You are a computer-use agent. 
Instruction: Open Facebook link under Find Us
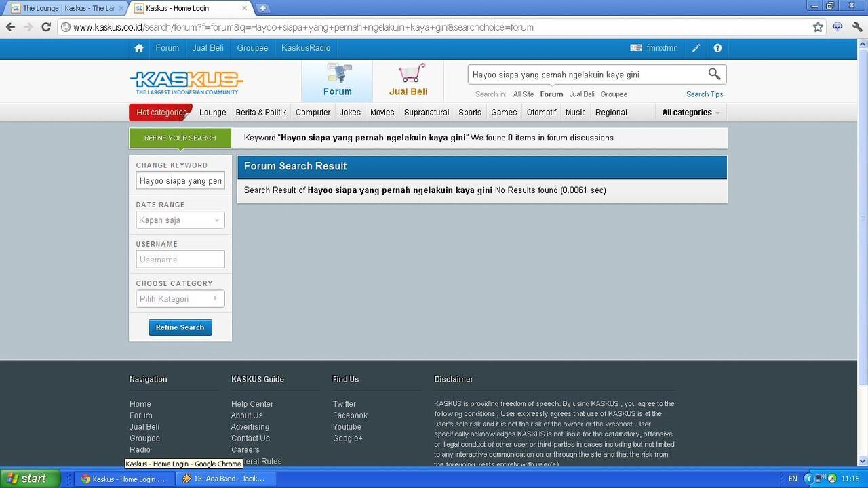coord(350,415)
